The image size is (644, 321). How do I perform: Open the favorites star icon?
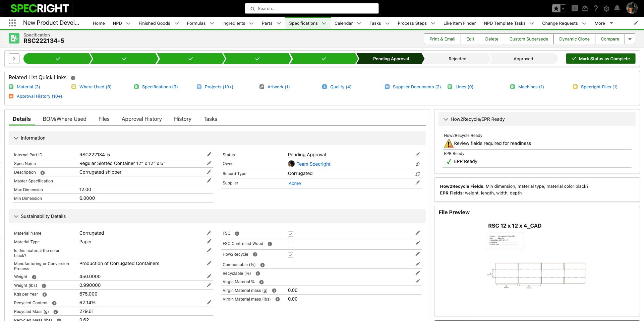pyautogui.click(x=556, y=8)
